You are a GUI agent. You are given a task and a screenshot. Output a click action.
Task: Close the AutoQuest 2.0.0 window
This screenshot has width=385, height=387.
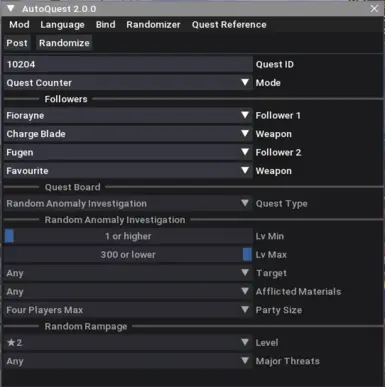(374, 8)
